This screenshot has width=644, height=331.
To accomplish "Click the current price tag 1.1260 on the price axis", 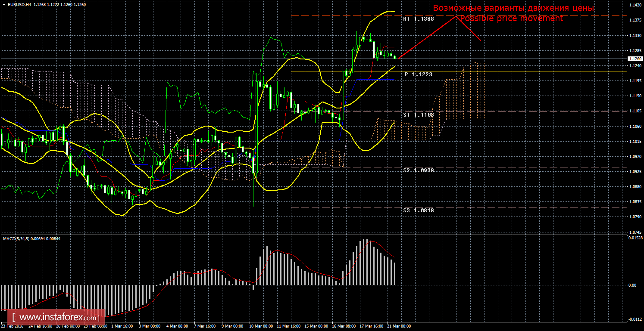I will coord(635,59).
